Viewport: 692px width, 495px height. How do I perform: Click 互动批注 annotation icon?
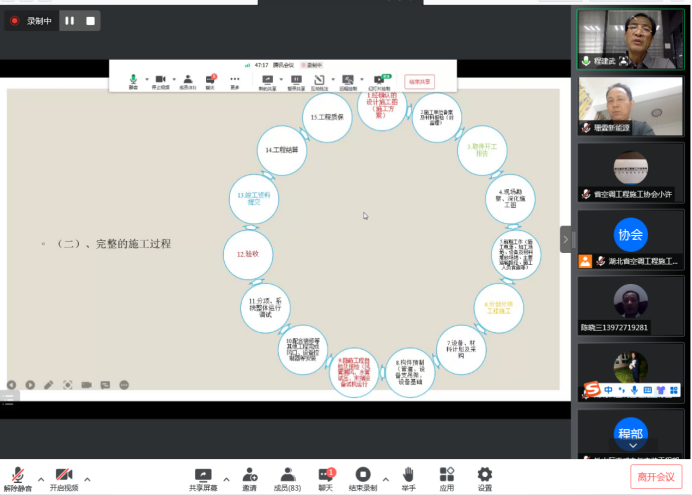(320, 82)
